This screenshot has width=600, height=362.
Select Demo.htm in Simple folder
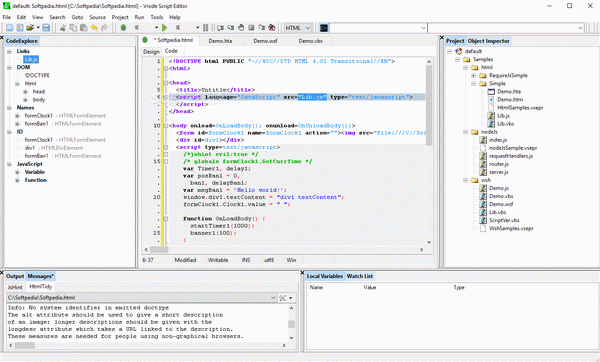click(510, 99)
